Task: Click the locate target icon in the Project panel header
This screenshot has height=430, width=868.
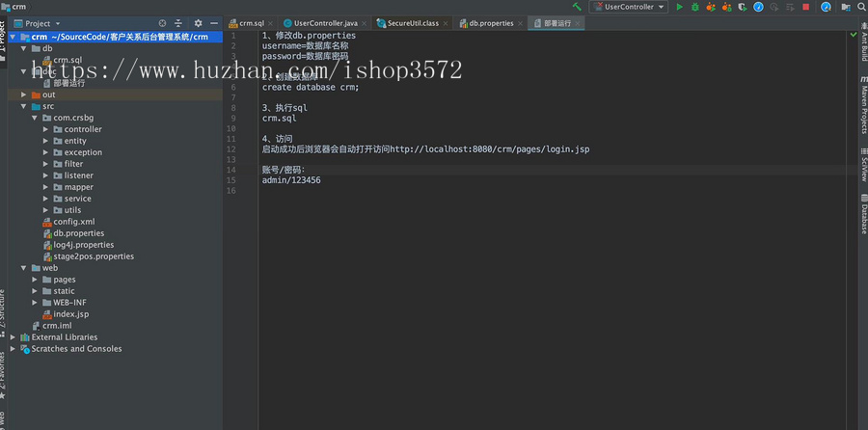Action: pos(162,23)
